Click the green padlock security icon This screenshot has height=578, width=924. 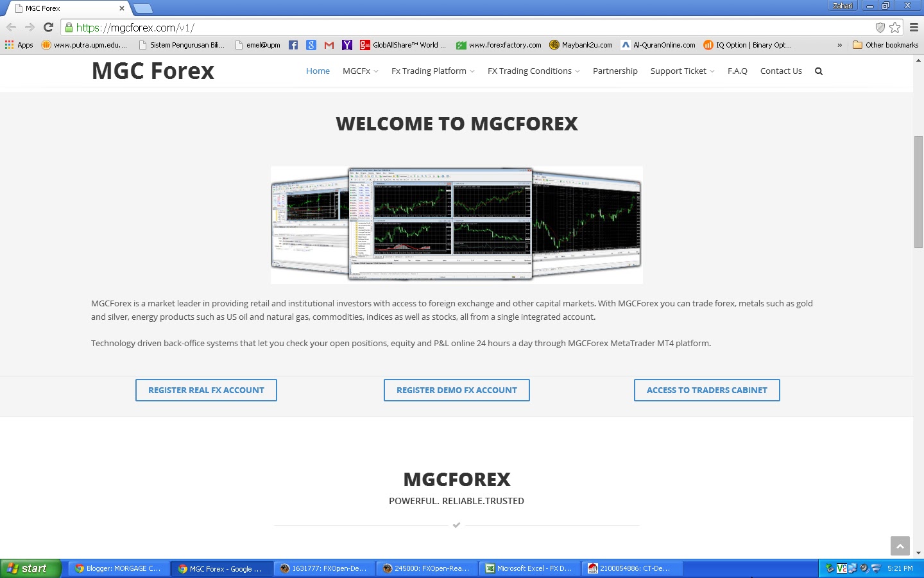(x=69, y=27)
